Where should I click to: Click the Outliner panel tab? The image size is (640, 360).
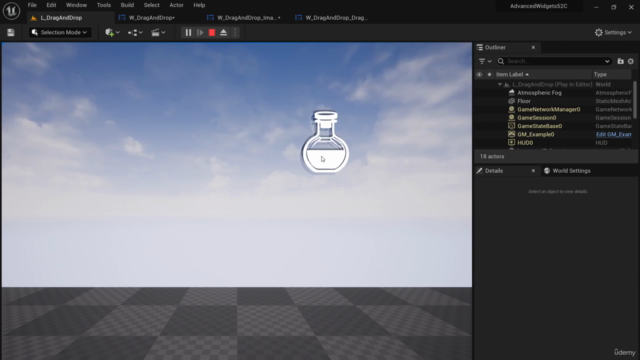(x=496, y=47)
